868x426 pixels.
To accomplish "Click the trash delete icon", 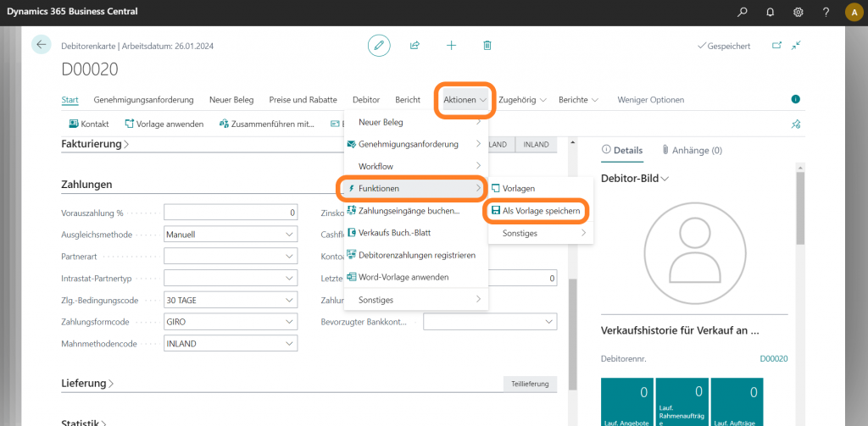I will point(487,46).
